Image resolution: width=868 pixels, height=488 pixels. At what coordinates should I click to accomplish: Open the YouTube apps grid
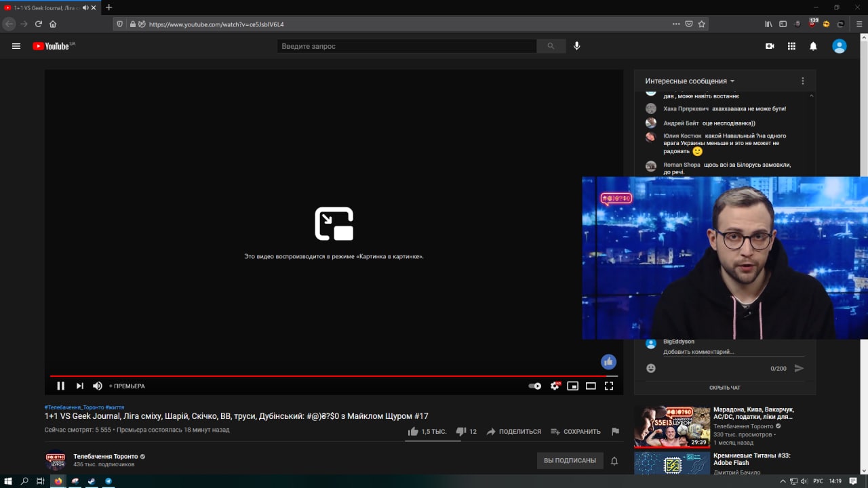pos(791,46)
